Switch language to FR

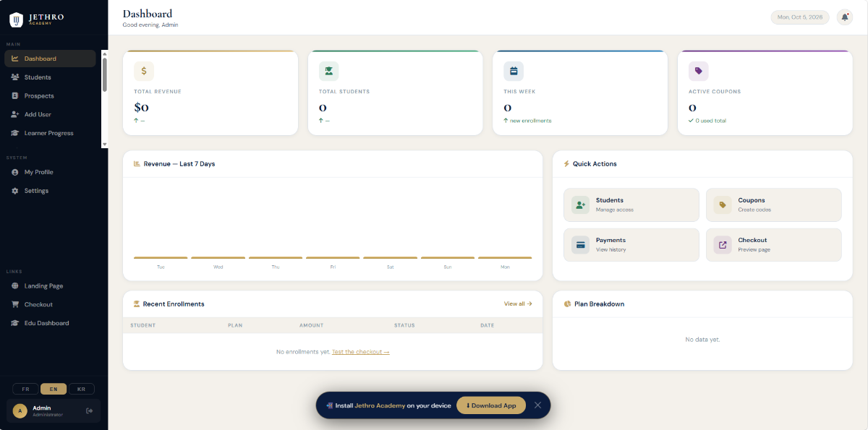pos(25,389)
